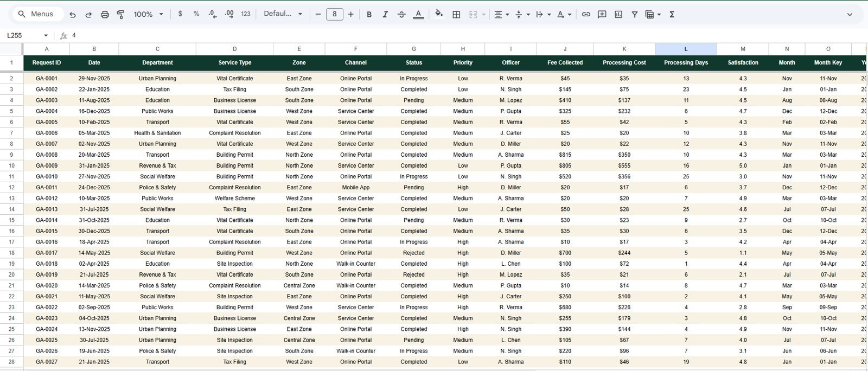Open the filter views dropdown

[x=653, y=15]
